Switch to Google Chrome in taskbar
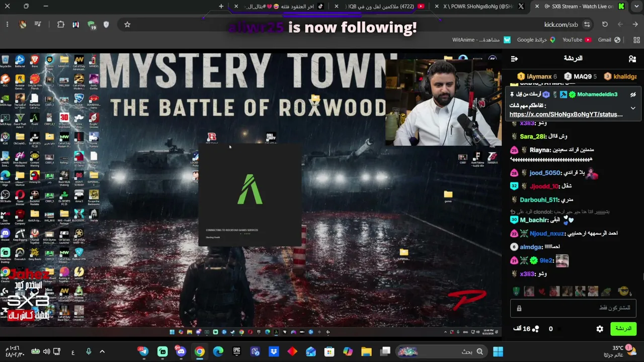The height and width of the screenshot is (362, 644). tap(200, 352)
